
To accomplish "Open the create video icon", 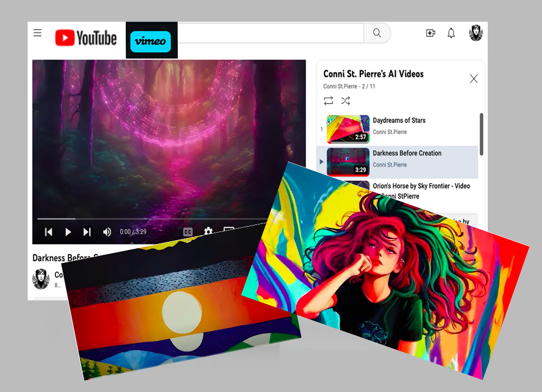I will coord(430,33).
